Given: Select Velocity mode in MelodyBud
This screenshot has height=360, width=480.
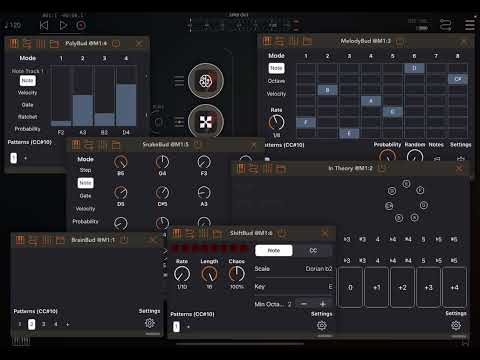Looking at the screenshot, I should pyautogui.click(x=276, y=94).
